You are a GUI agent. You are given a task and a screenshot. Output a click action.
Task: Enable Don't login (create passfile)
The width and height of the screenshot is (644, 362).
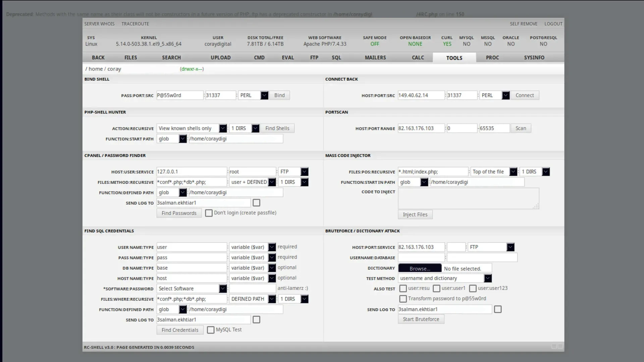[209, 213]
